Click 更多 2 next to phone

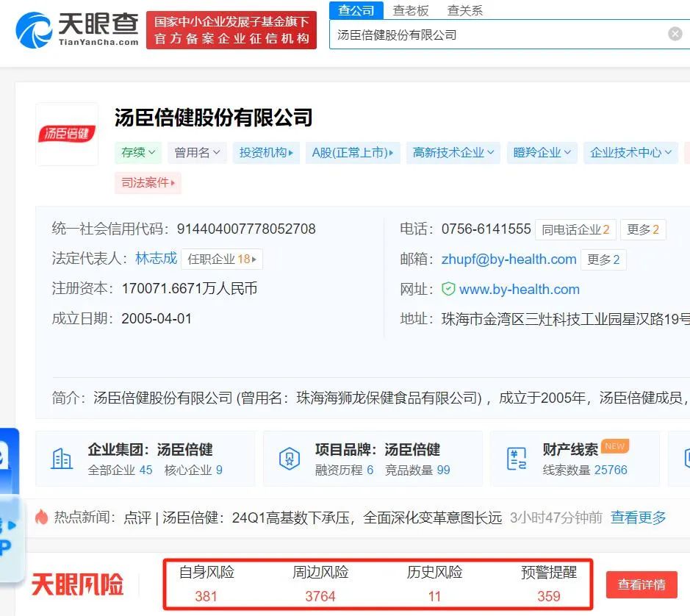(643, 229)
